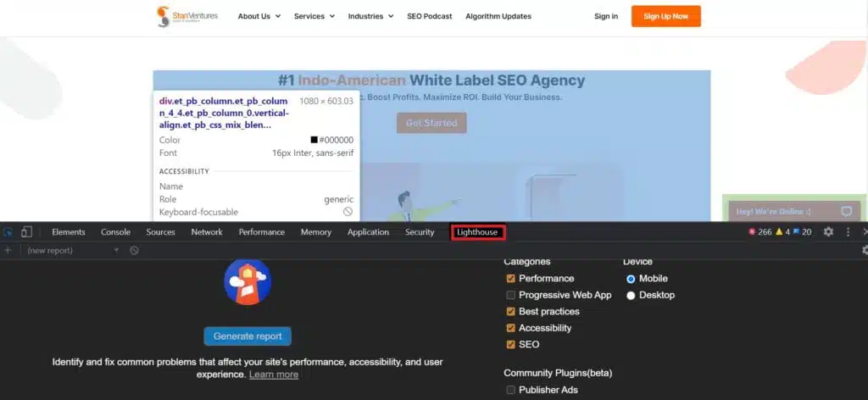Open the SEO Podcast nav link
Screen dimensions: 868x400
pyautogui.click(x=430, y=16)
